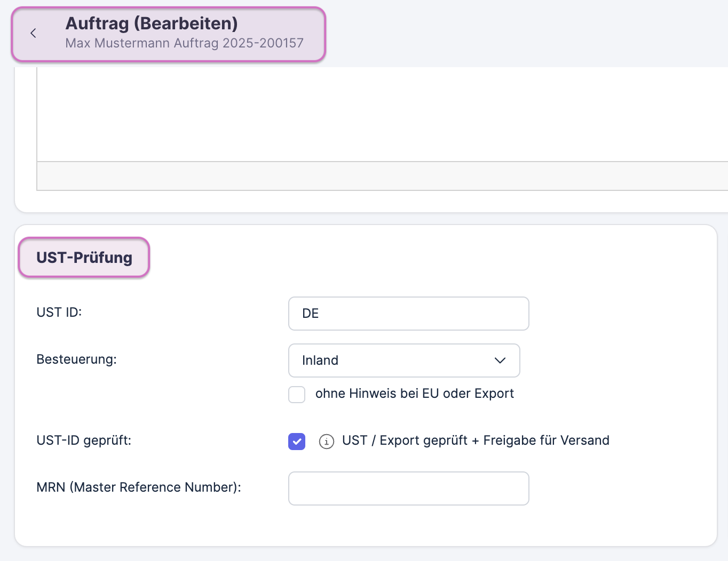Screen dimensions: 728x561
Task: Click the 'UST-ID geprüft:' field label
Action: [x=84, y=440]
